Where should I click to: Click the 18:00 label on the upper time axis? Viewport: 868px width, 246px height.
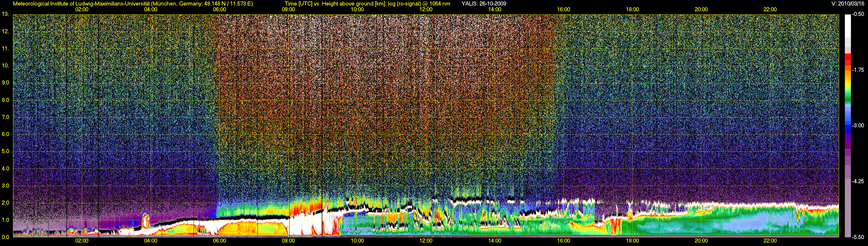click(632, 10)
